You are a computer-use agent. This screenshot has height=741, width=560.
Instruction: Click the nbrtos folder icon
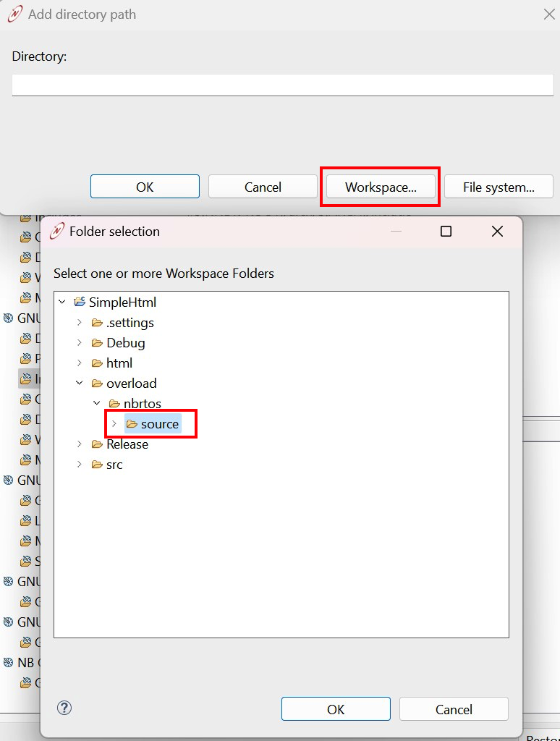tap(114, 403)
